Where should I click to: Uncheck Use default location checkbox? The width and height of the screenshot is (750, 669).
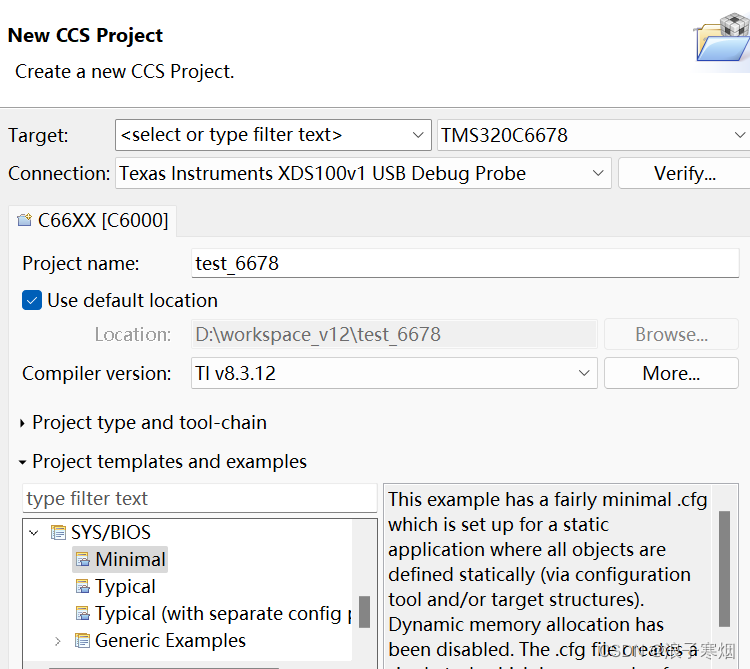32,300
